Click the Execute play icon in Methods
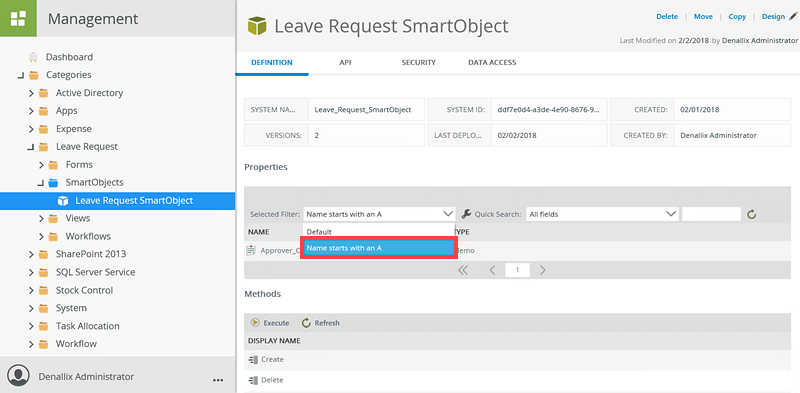 point(255,323)
